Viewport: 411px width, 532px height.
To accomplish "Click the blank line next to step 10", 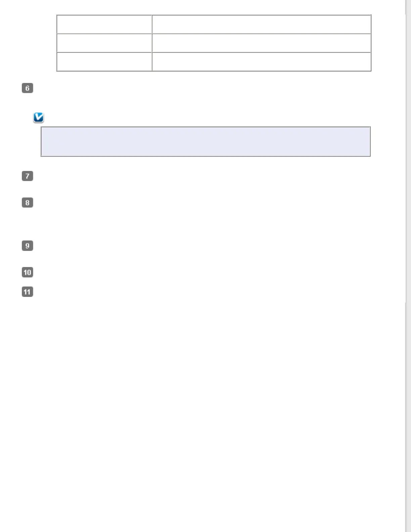I will click(201, 272).
